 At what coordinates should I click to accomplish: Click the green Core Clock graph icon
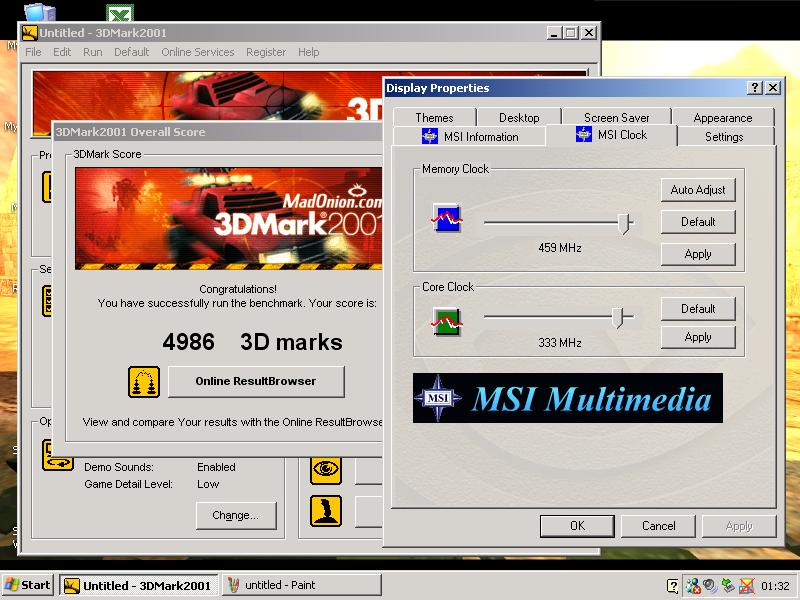[447, 321]
